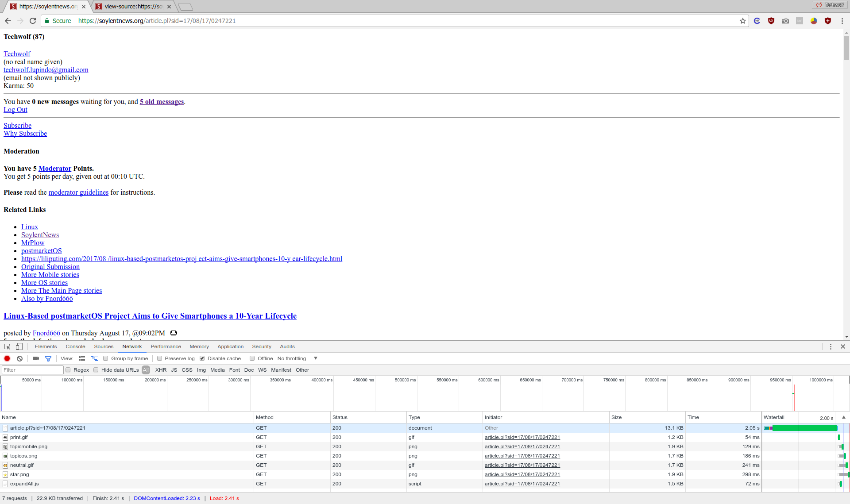Open the 5 old messages link
Viewport: 850px width, 504px height.
[162, 102]
